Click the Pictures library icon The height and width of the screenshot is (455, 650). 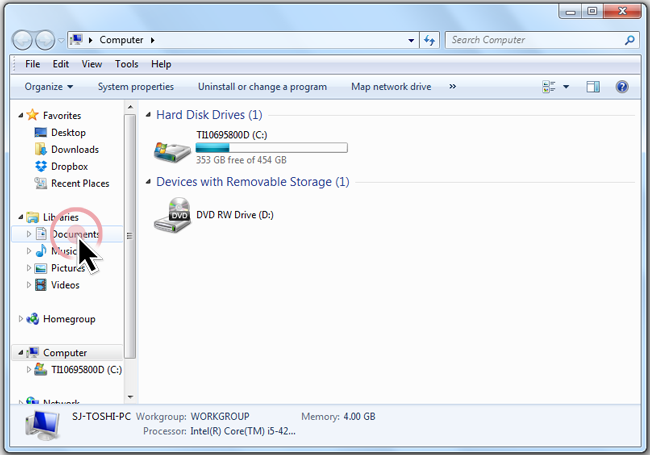point(41,268)
